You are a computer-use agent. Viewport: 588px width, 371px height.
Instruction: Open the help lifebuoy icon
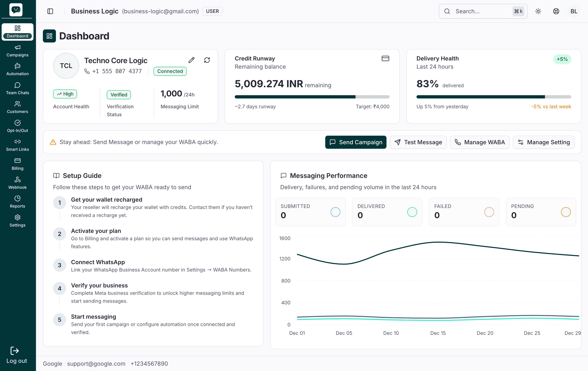(x=556, y=11)
